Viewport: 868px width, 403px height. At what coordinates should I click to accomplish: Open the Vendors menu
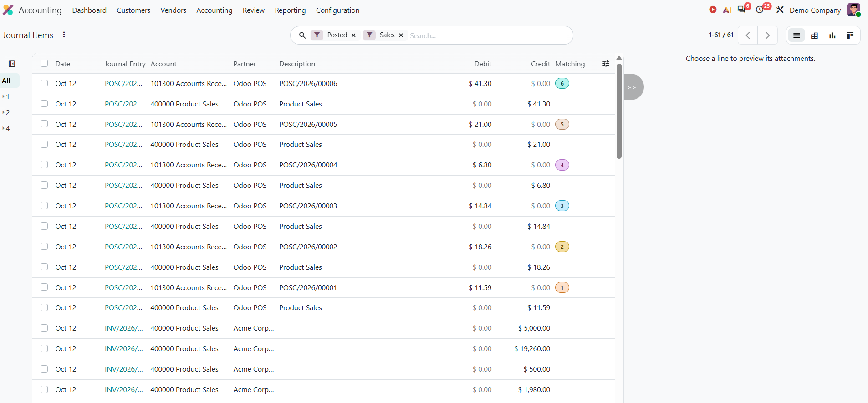point(174,10)
